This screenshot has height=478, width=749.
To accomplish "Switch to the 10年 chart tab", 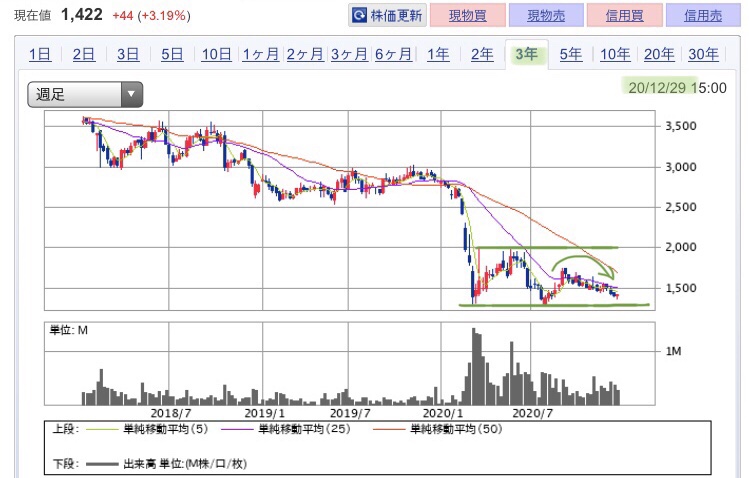I will coord(615,54).
